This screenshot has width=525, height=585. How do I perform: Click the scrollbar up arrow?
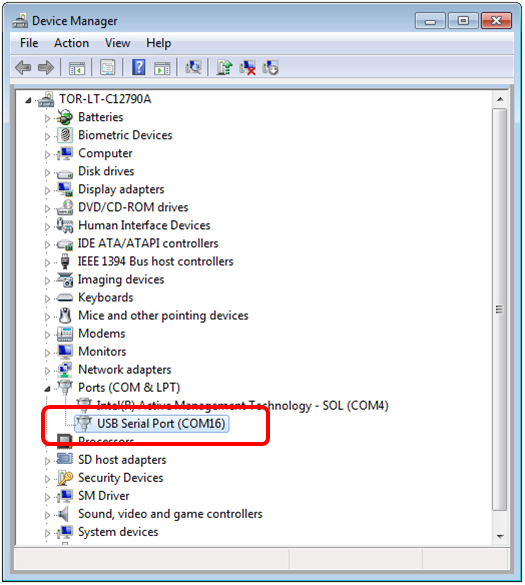500,99
